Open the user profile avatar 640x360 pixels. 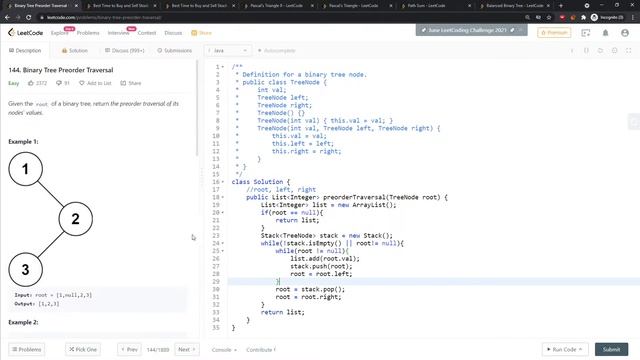click(625, 33)
